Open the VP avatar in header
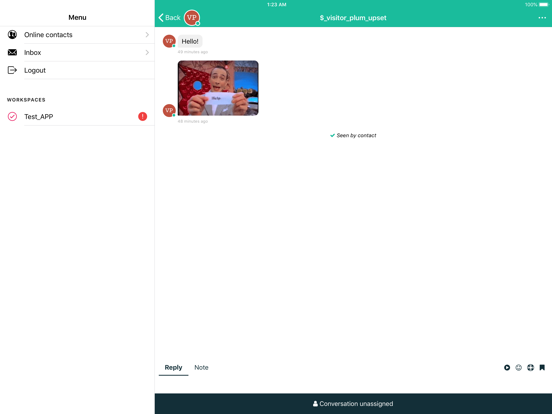This screenshot has width=552, height=414. coord(192,18)
